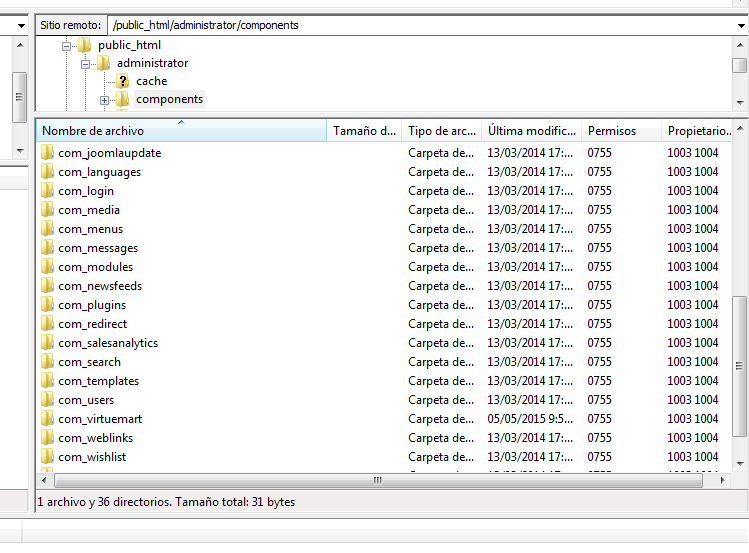Select the com_languages file name

99,172
